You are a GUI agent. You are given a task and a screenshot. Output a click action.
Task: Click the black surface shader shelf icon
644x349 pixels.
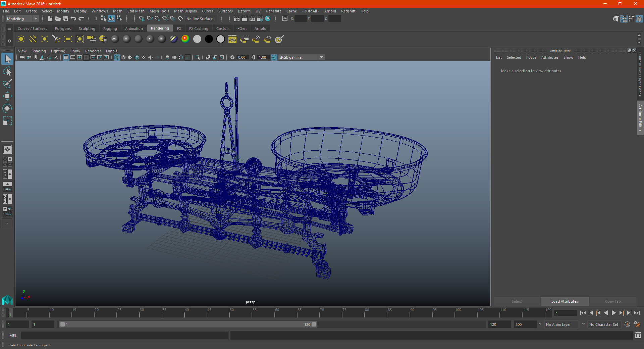pyautogui.click(x=209, y=39)
